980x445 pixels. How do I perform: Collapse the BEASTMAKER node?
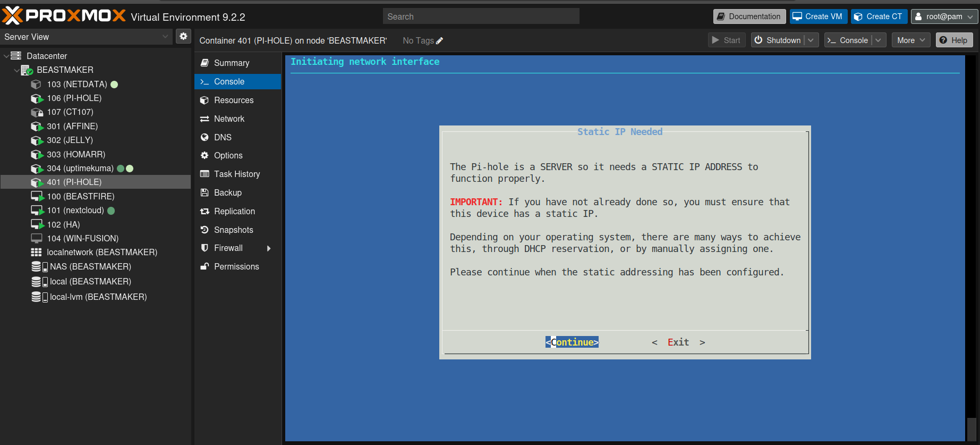[x=16, y=70]
